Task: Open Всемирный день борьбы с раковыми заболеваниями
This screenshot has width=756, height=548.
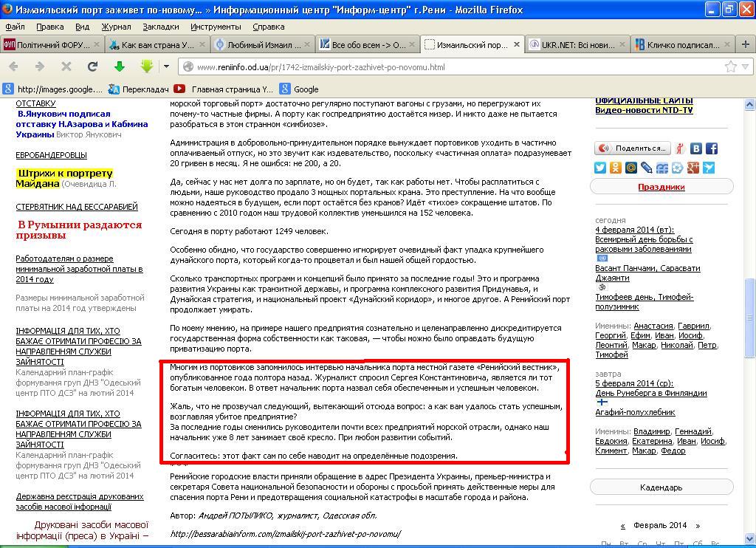Action: (644, 244)
